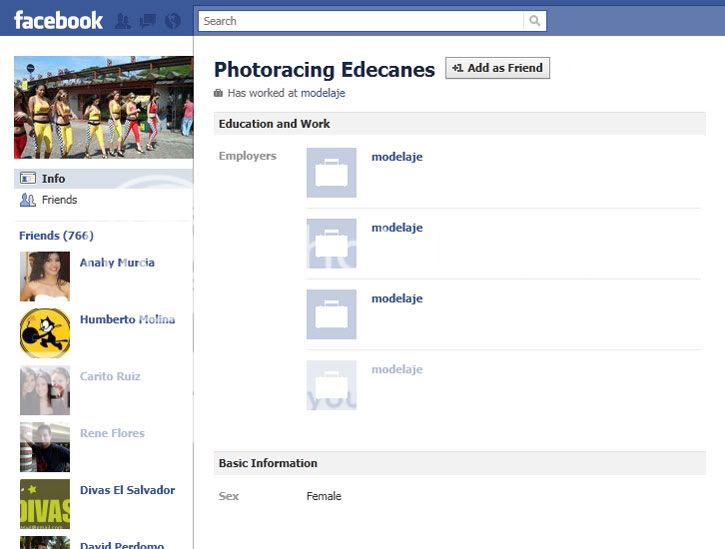Click the Friends people icon in sidebar
725x549 pixels.
pyautogui.click(x=28, y=200)
